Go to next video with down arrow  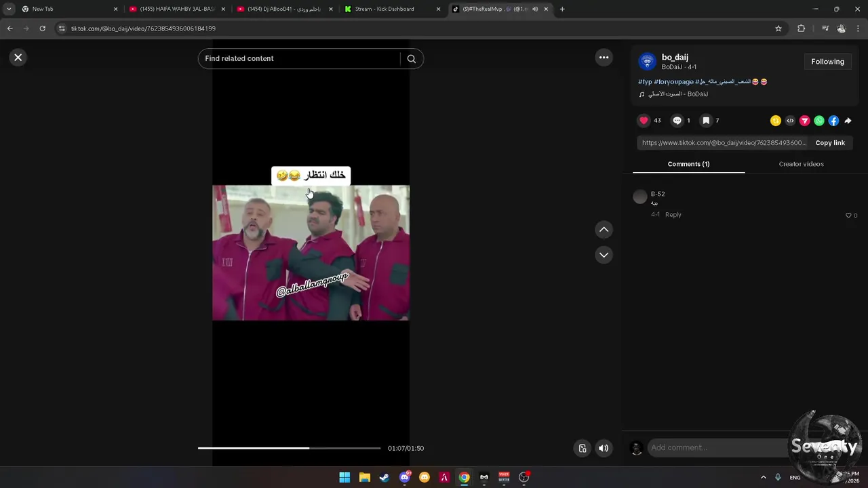(604, 255)
